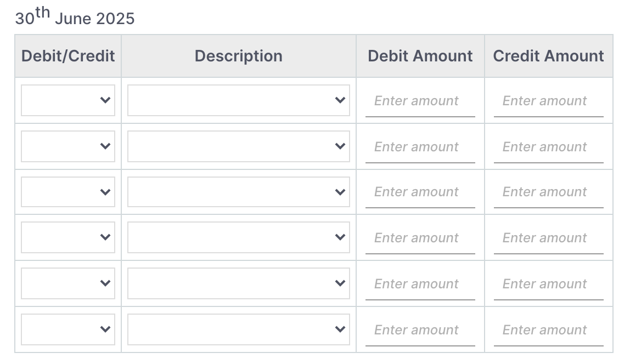The height and width of the screenshot is (364, 630).
Task: Click first row Credit Amount field
Action: pos(548,101)
